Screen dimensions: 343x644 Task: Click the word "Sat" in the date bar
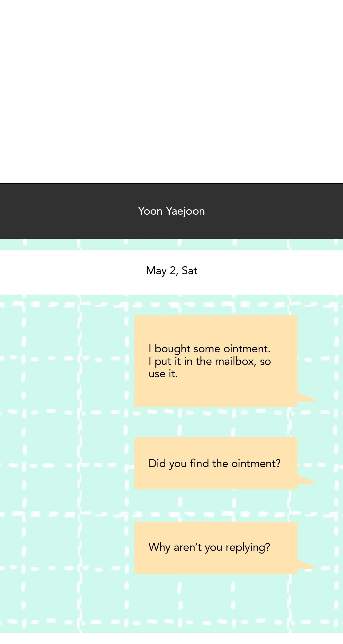tap(189, 270)
